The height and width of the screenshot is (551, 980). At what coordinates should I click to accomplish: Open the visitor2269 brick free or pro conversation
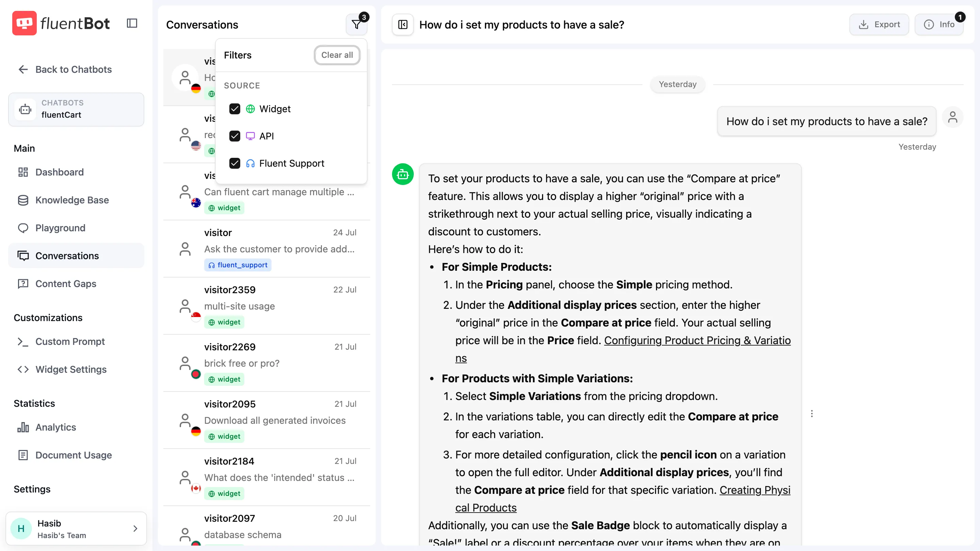click(x=267, y=363)
